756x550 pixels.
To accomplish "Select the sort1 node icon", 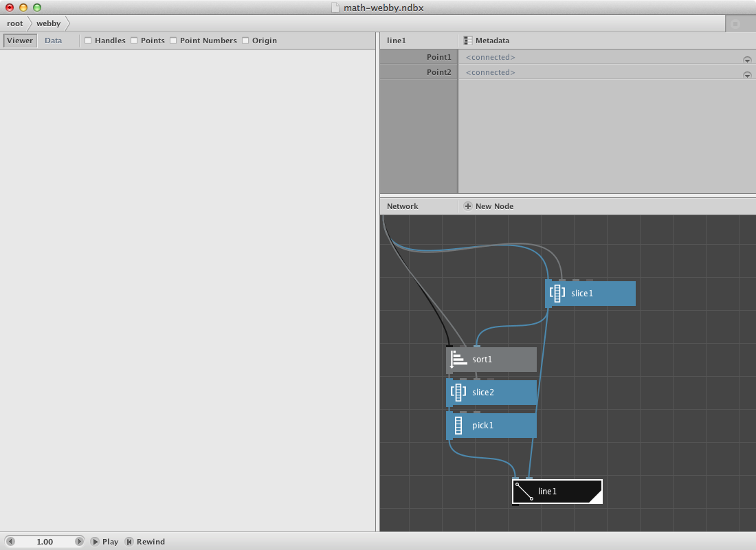I will (458, 360).
